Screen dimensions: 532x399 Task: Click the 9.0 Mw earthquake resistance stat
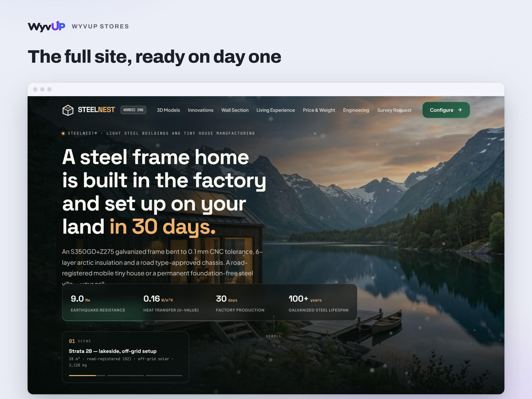[x=98, y=304]
